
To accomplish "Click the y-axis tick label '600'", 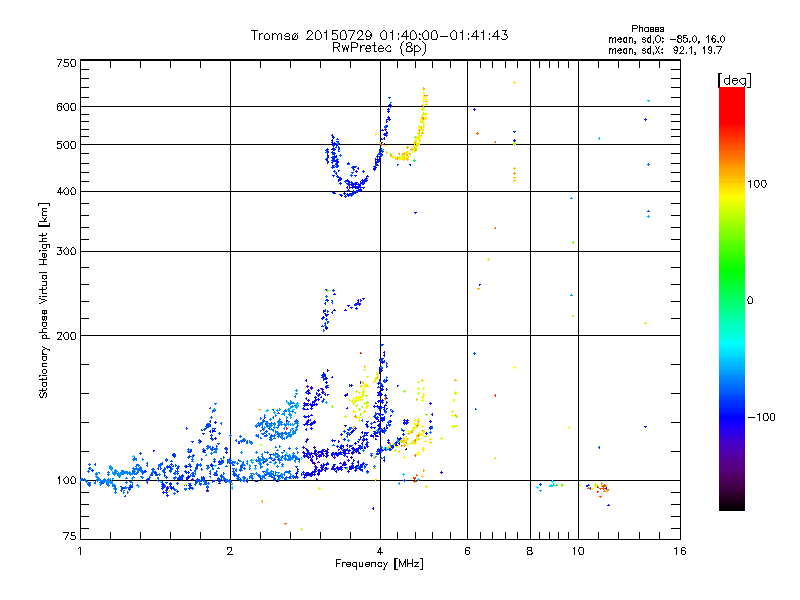I will tap(67, 107).
